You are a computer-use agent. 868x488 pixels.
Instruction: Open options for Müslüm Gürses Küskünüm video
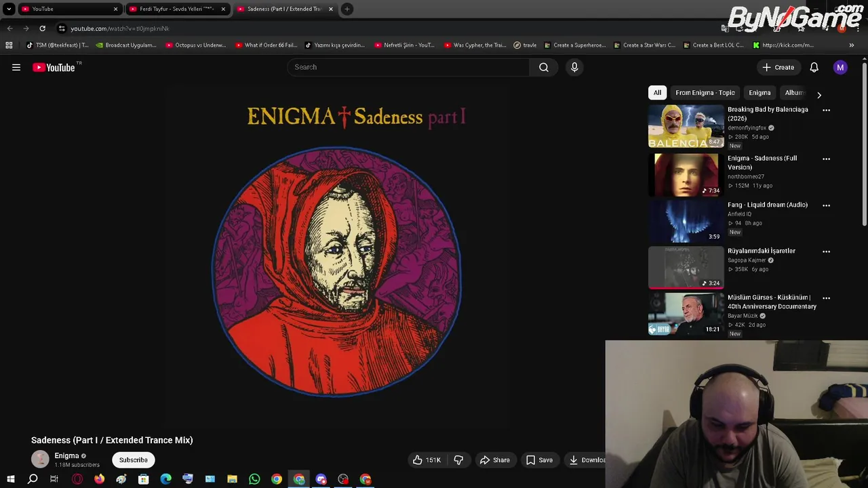[826, 298]
